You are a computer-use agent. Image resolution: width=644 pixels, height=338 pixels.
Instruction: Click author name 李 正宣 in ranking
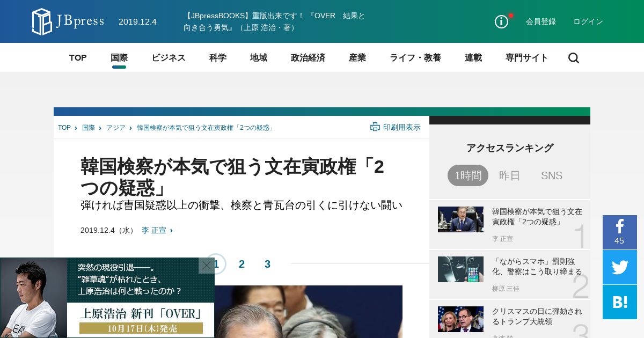[x=502, y=239]
